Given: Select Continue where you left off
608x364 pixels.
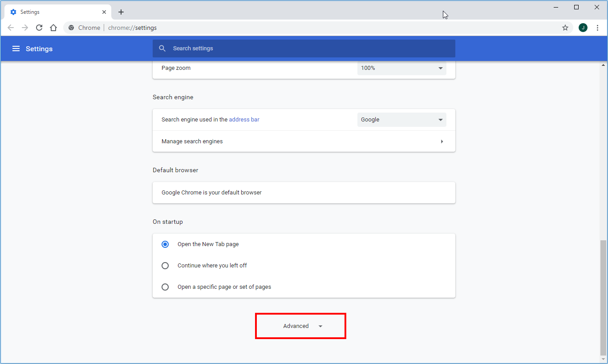Looking at the screenshot, I should click(165, 266).
